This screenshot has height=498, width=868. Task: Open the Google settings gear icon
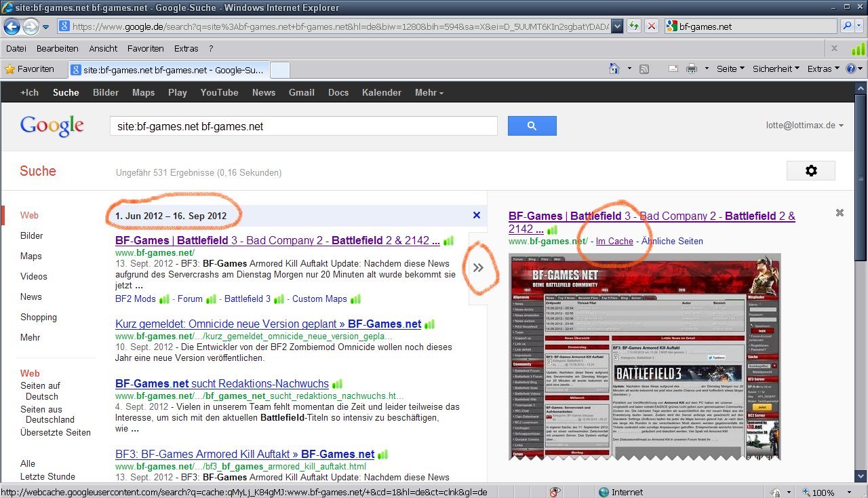click(810, 171)
